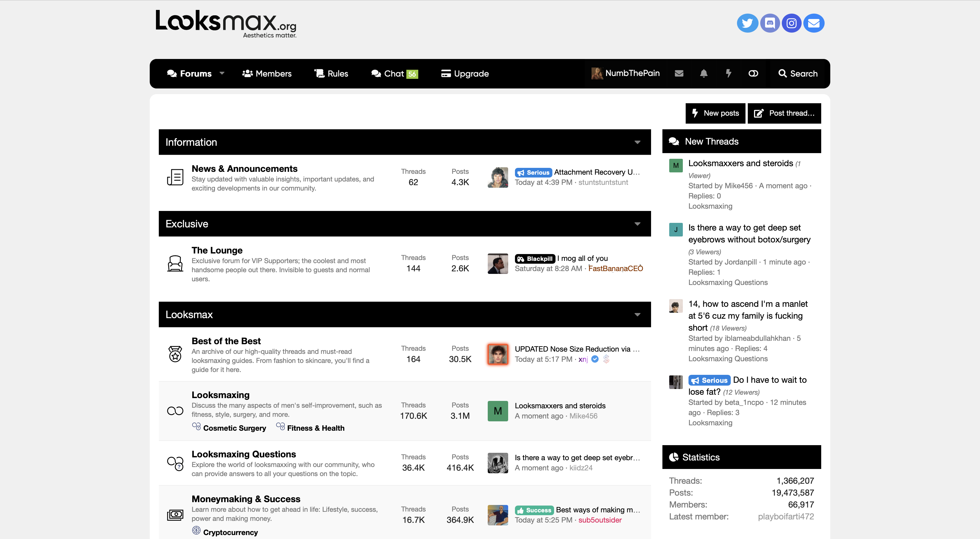Click the blue email contact icon
Viewport: 980px width, 539px height.
click(814, 23)
